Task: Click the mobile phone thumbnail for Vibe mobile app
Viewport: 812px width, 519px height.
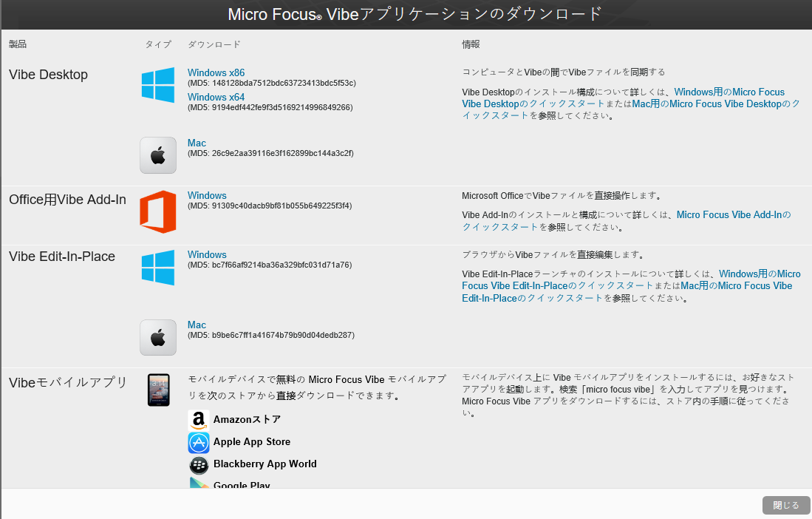Action: pyautogui.click(x=158, y=390)
